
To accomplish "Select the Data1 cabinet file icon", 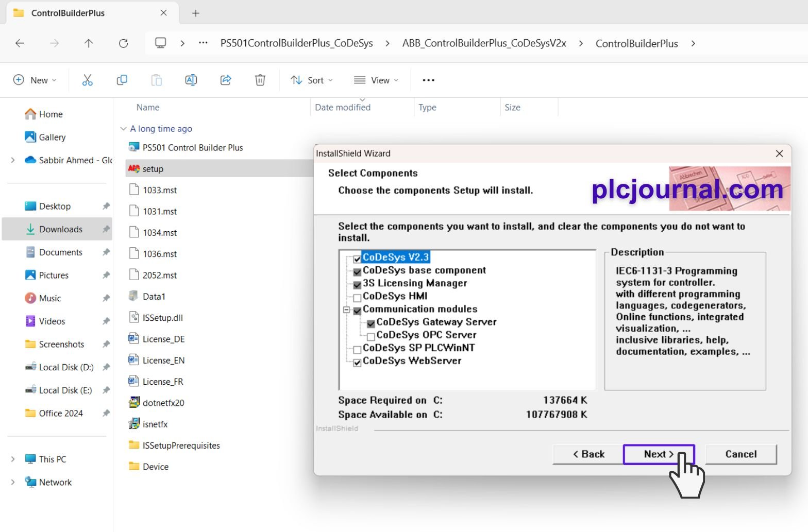I will point(134,296).
